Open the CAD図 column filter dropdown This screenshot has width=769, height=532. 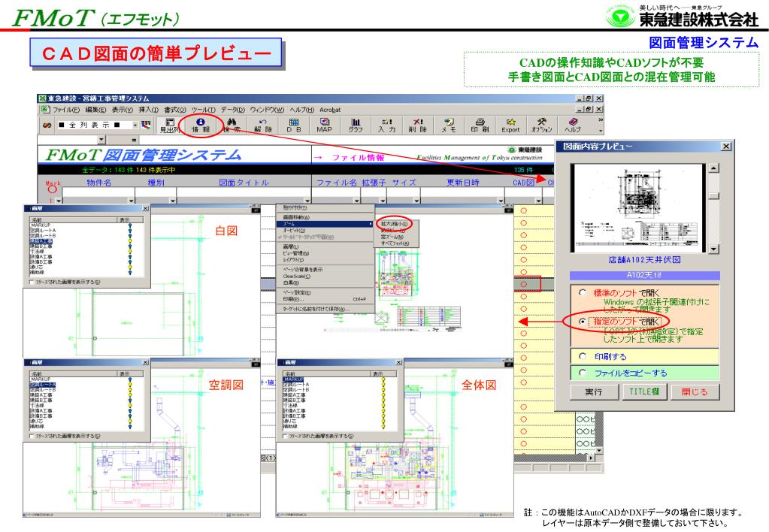538,201
